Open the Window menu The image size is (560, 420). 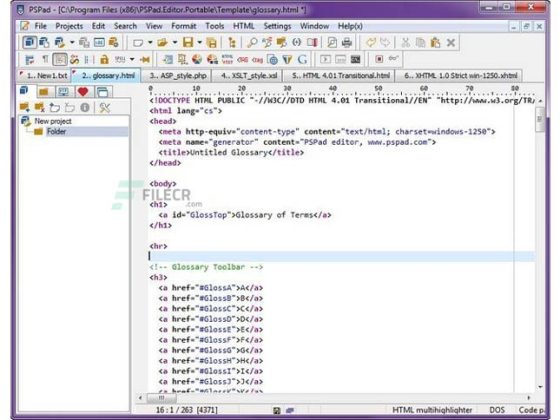pos(314,26)
